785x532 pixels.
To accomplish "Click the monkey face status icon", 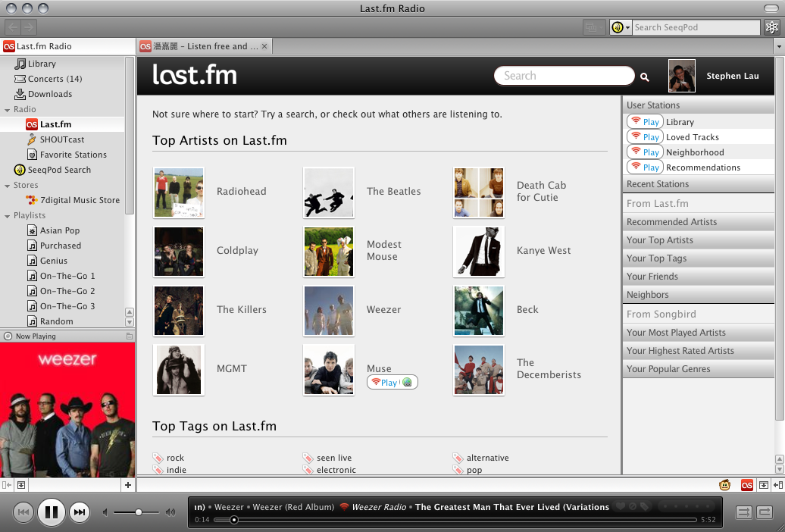I will coord(724,485).
